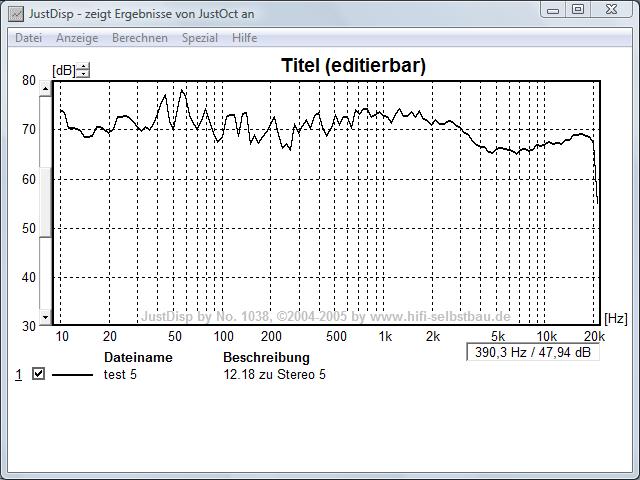The image size is (640, 480).
Task: Close the JustDisp window
Action: click(609, 10)
